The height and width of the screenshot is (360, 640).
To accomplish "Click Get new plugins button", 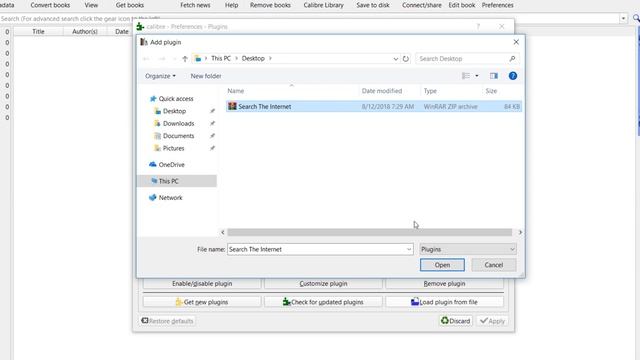I will [x=202, y=302].
